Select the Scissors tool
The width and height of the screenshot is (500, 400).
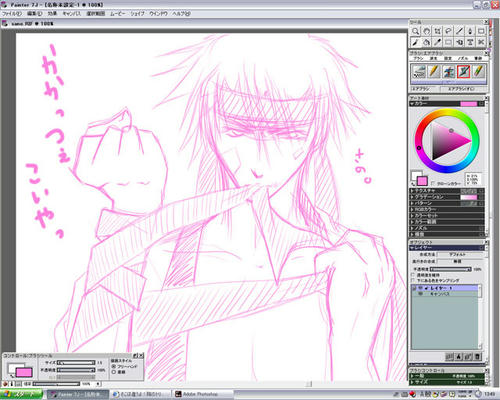tap(481, 42)
